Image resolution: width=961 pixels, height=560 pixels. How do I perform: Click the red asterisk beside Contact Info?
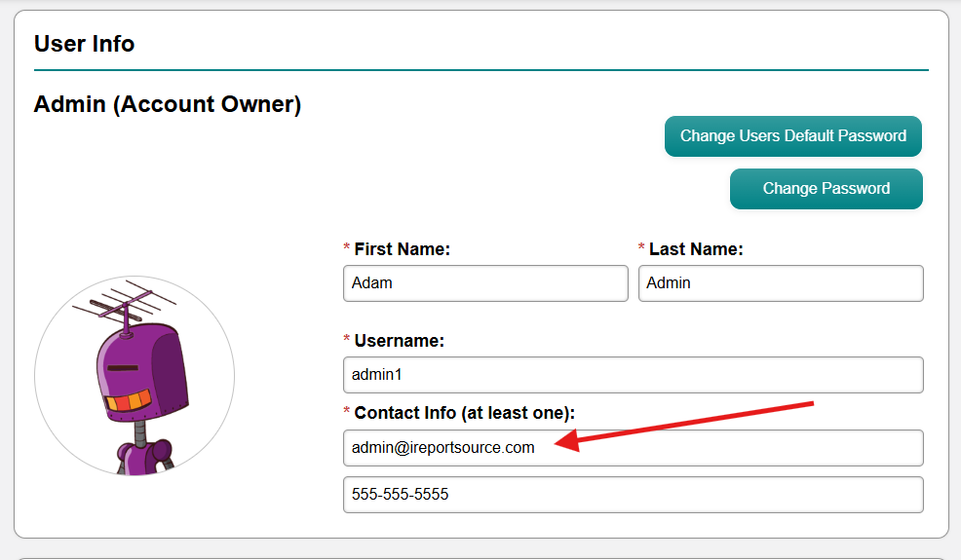[x=347, y=411]
